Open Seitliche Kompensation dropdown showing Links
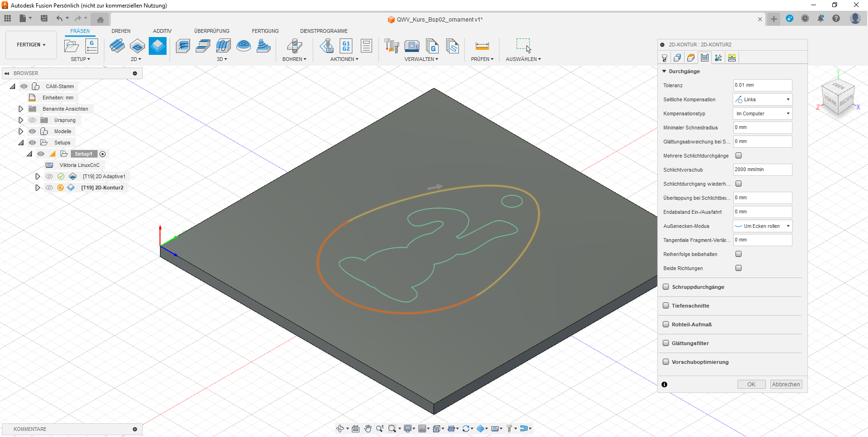Image resolution: width=868 pixels, height=437 pixels. pos(762,99)
